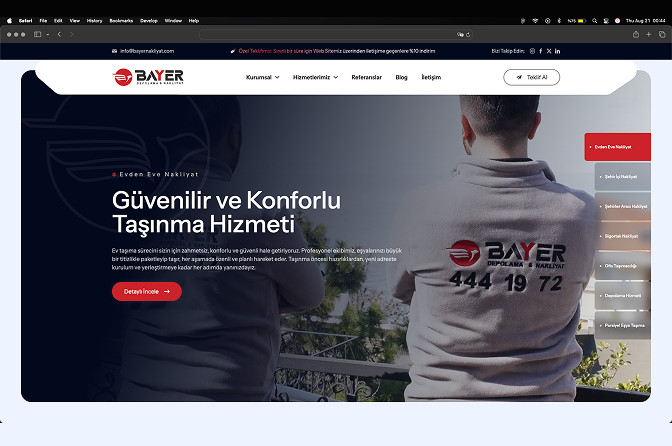
Task: Open the Facebook social icon
Action: pyautogui.click(x=541, y=51)
